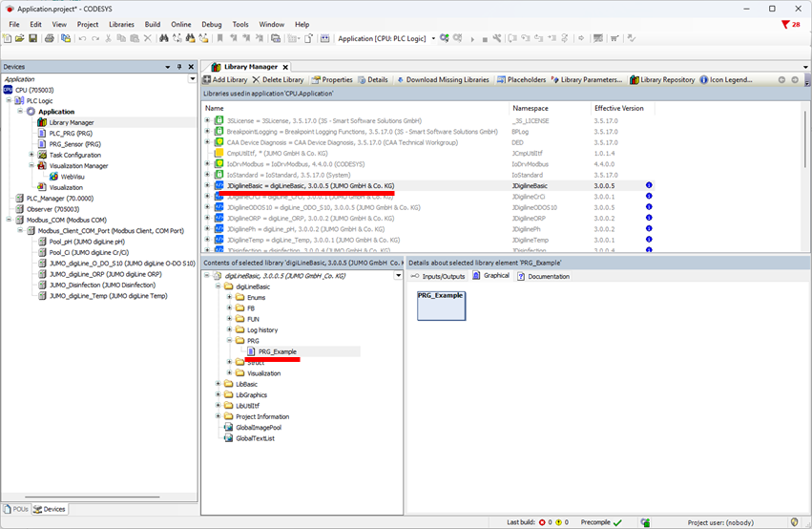Screen dimensions: 812x529
Task: Open the Online menu
Action: [180, 25]
